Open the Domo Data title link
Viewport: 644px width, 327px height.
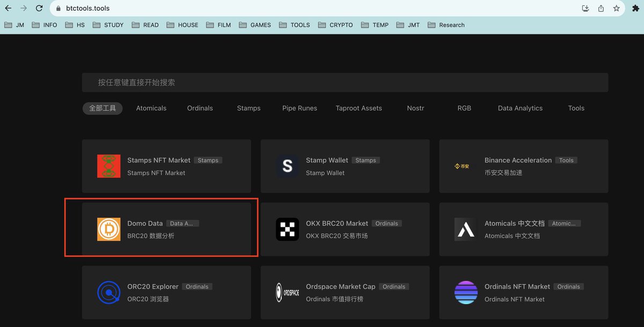(145, 224)
